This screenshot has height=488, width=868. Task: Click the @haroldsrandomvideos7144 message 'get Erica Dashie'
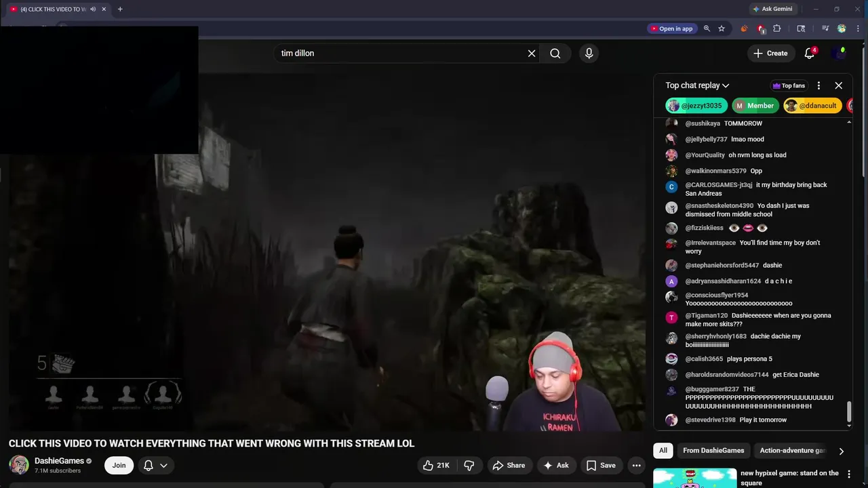point(795,375)
